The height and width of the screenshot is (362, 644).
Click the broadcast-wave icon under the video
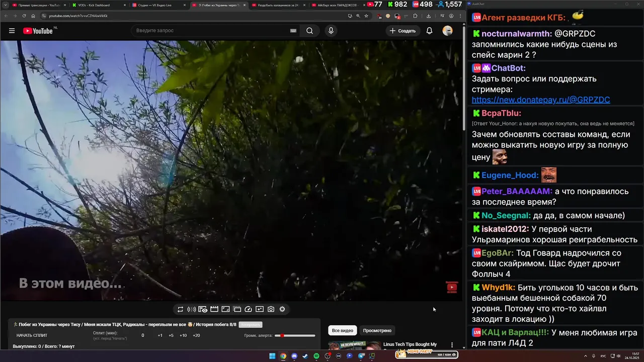192,309
